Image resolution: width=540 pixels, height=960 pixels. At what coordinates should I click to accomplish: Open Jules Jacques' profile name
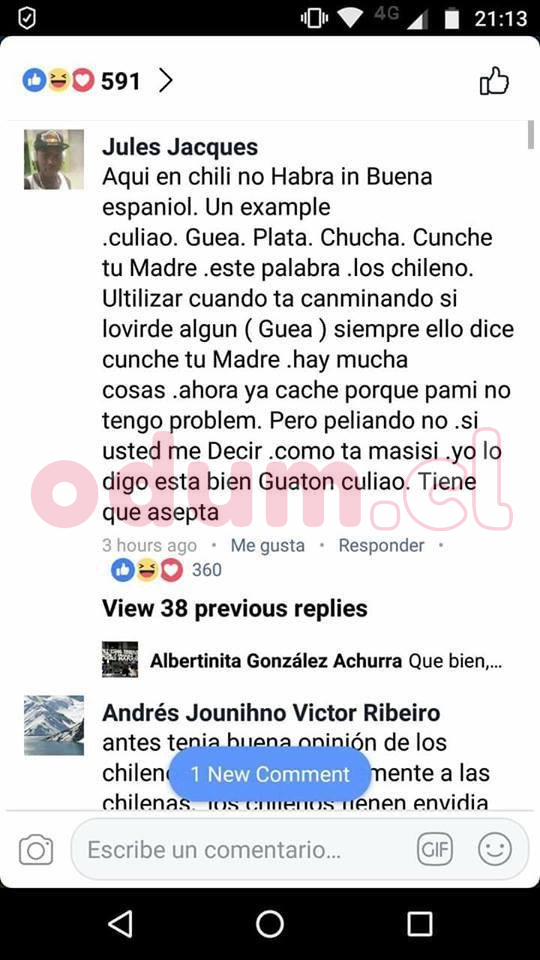pyautogui.click(x=180, y=147)
